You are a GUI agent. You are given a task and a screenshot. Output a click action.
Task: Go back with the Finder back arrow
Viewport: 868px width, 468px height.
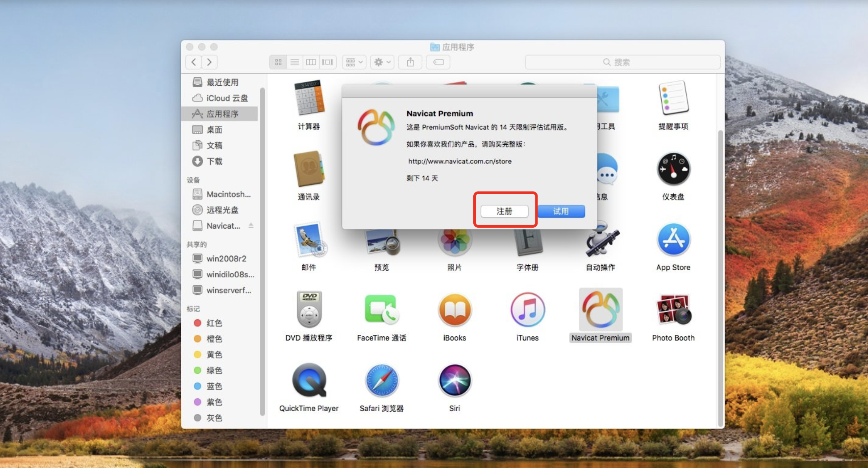[193, 62]
